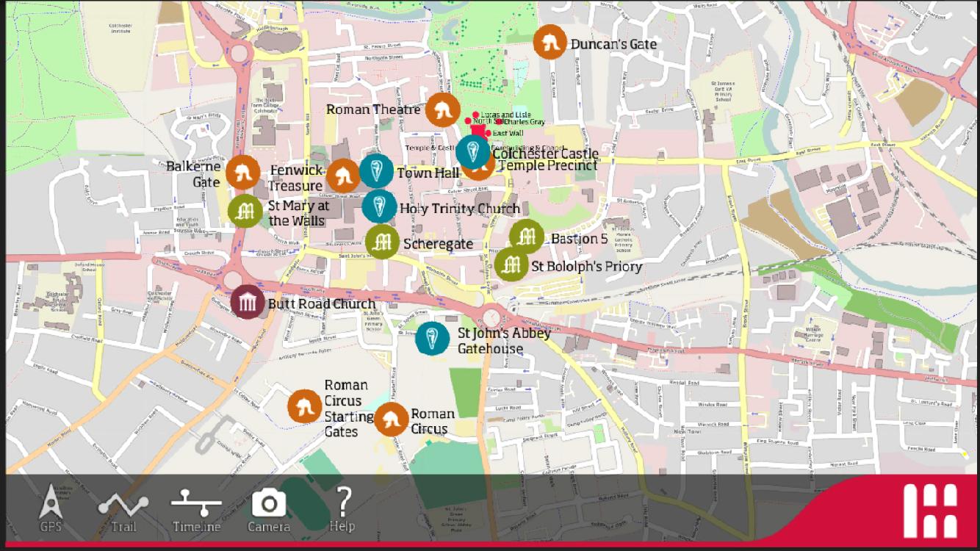The width and height of the screenshot is (980, 551).
Task: Tap the large red castle site marker
Action: coord(480,131)
